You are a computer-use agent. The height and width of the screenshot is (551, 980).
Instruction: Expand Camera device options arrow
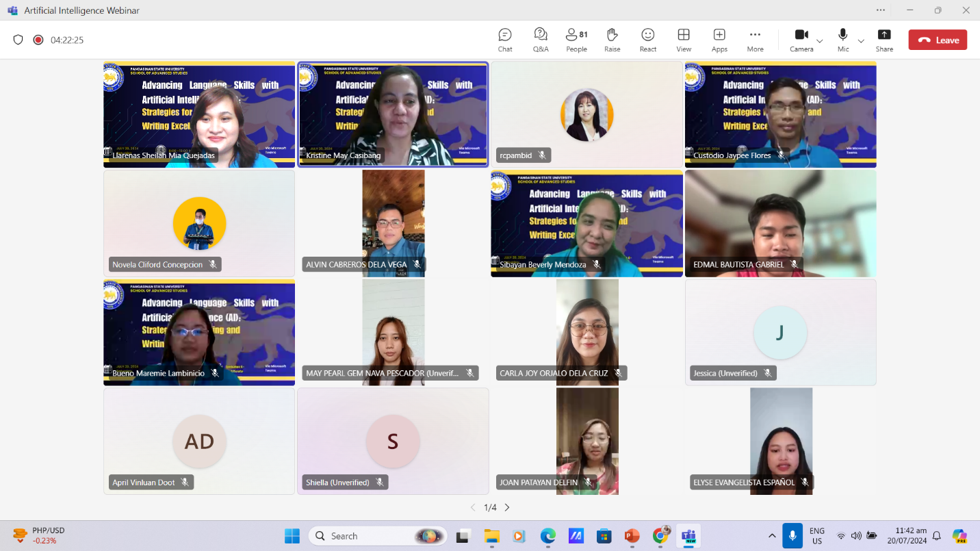pos(820,41)
